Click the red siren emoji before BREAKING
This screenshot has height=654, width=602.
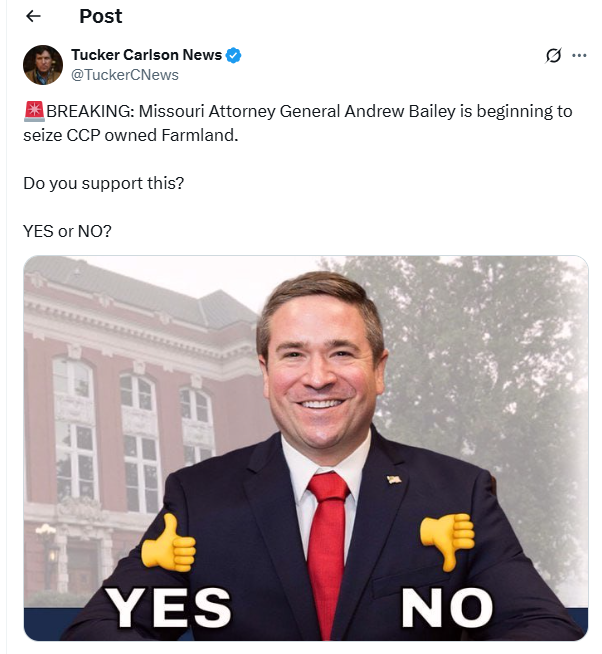34,111
